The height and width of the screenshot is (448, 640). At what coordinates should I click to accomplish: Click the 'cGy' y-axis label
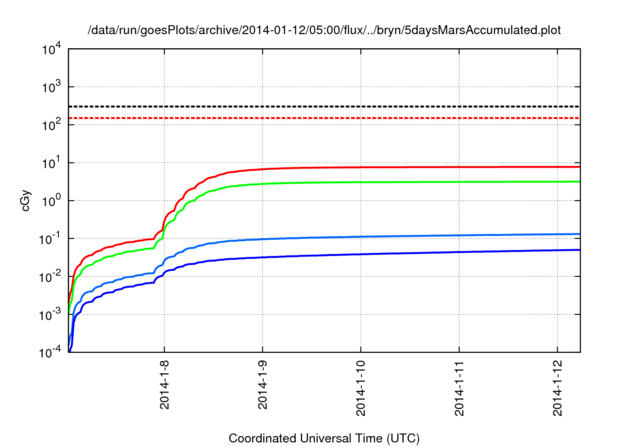(25, 201)
